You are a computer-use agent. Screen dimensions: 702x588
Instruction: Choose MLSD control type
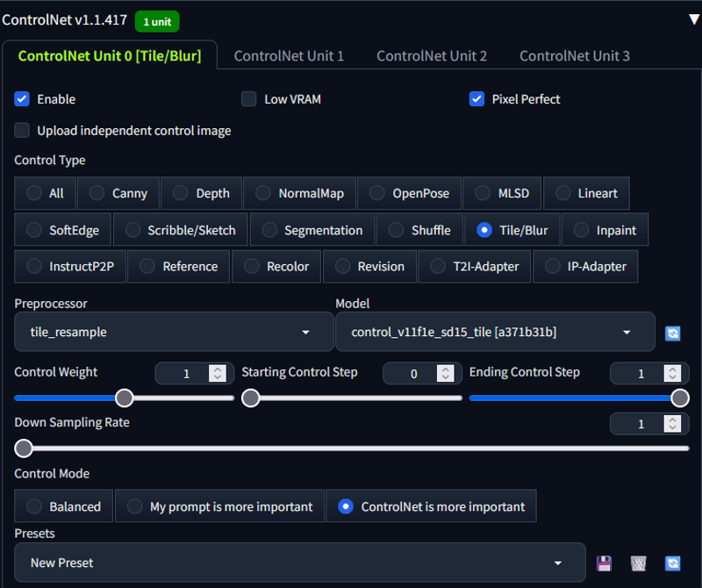coord(502,193)
